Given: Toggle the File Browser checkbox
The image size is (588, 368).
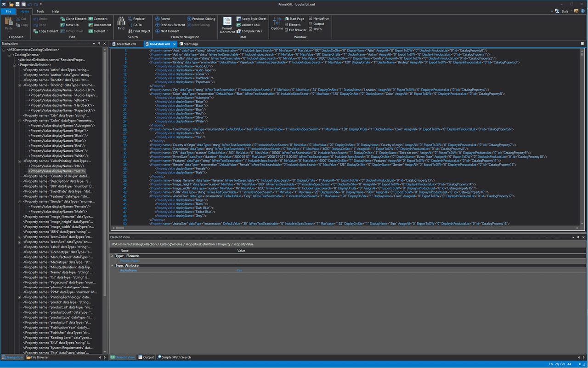Looking at the screenshot, I should (286, 30).
